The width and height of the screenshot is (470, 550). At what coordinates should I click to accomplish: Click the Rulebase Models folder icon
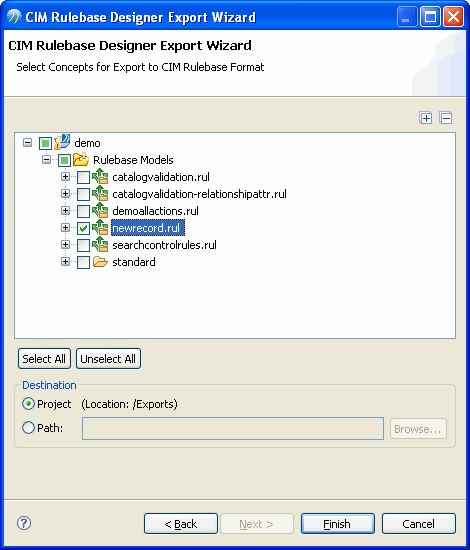click(x=81, y=160)
